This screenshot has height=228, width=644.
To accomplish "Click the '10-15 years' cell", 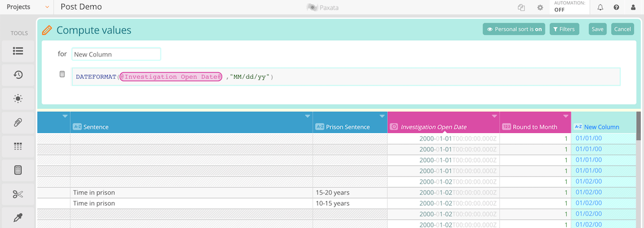I will click(x=350, y=203).
